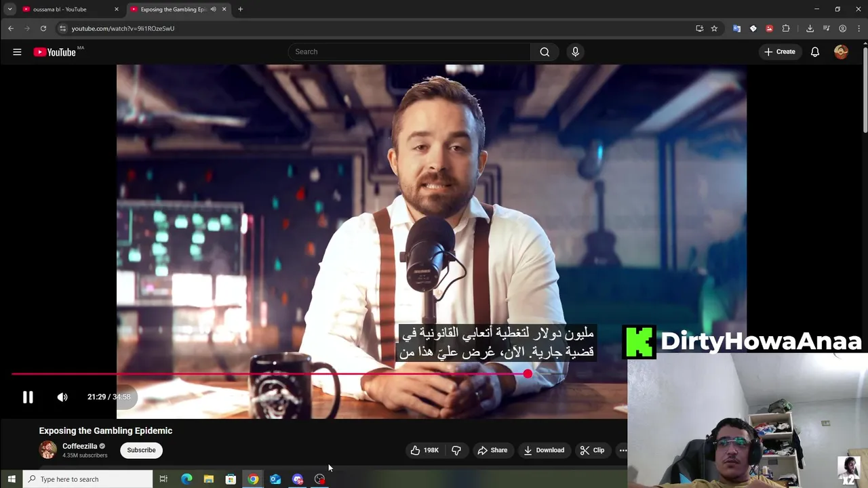Share the video
Image resolution: width=868 pixels, height=488 pixels.
pos(492,450)
